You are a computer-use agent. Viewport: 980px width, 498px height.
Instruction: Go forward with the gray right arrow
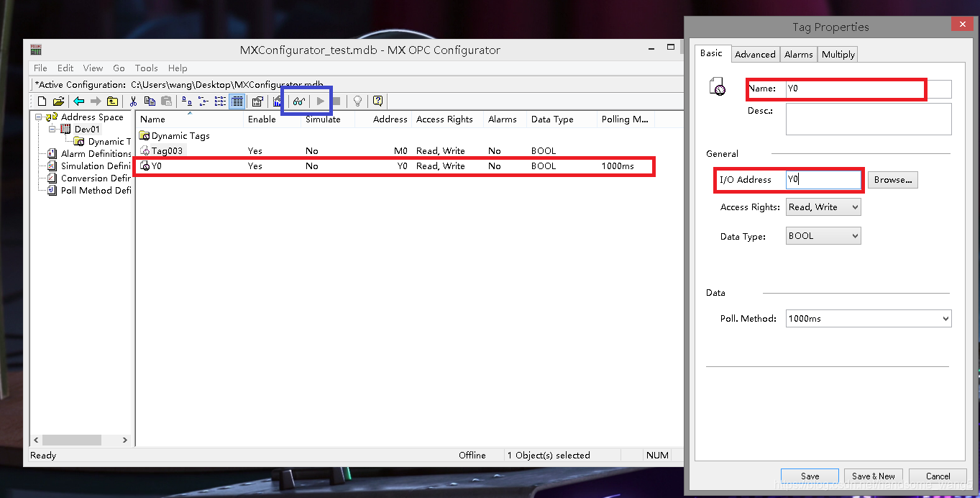[96, 101]
